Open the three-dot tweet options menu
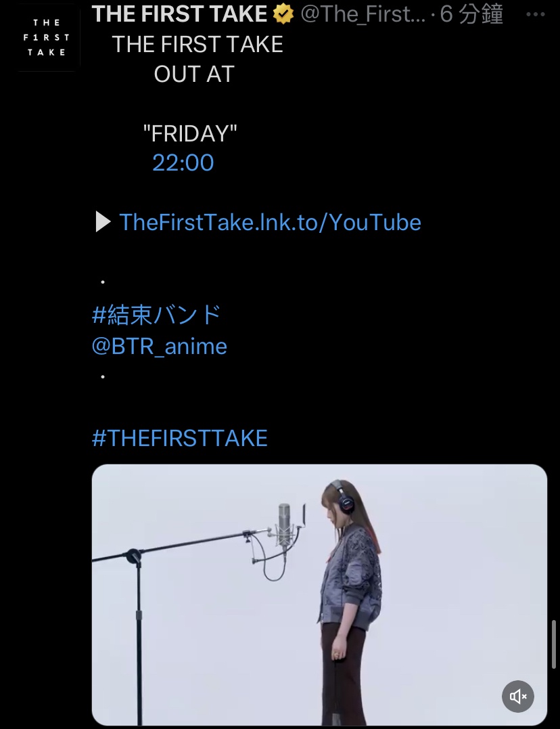The width and height of the screenshot is (560, 729). (536, 14)
